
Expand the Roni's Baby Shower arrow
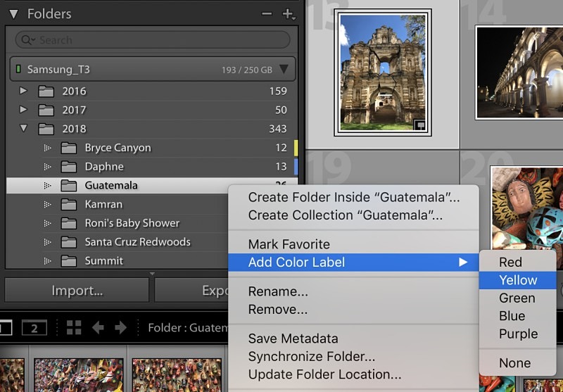pyautogui.click(x=47, y=223)
